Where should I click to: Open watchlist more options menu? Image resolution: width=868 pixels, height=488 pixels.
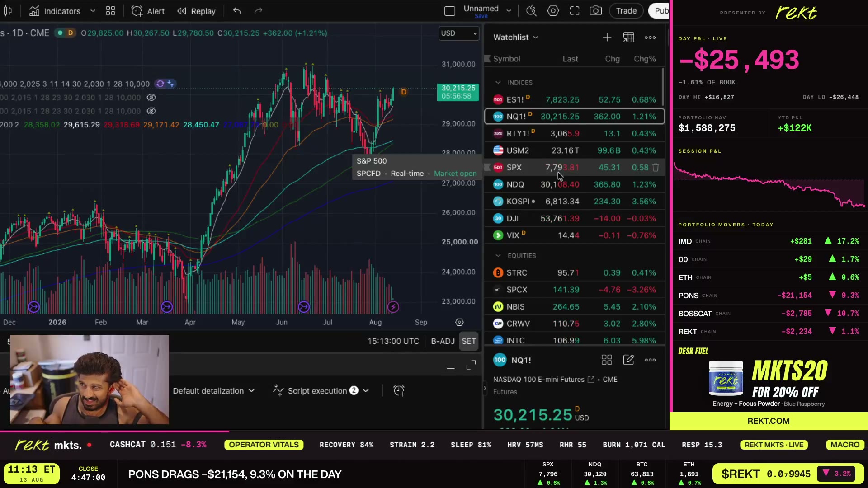tap(650, 37)
